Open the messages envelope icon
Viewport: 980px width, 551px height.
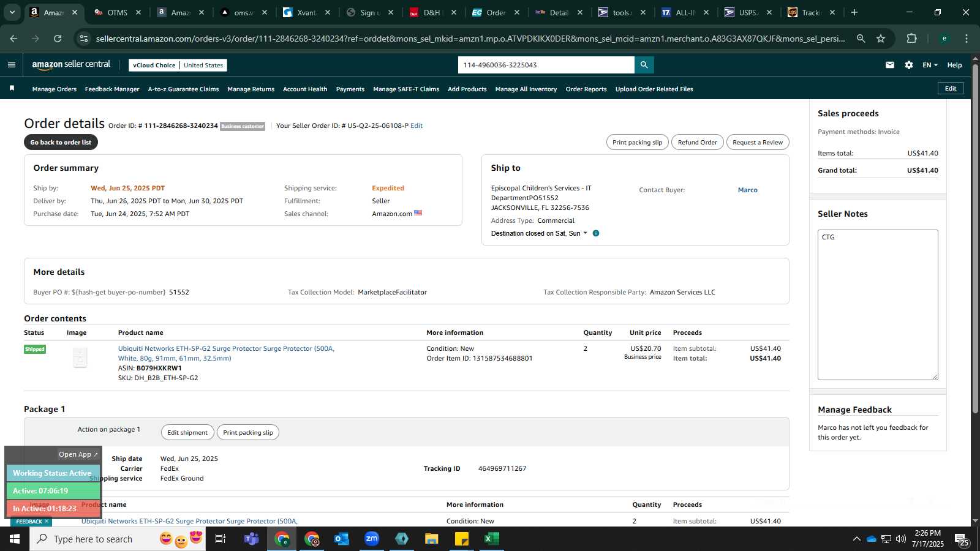point(890,65)
